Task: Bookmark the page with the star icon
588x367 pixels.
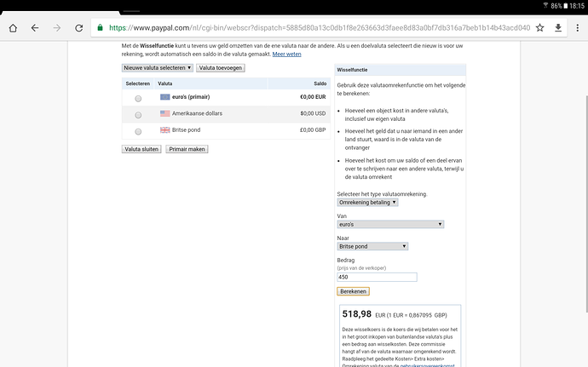Action: tap(539, 27)
